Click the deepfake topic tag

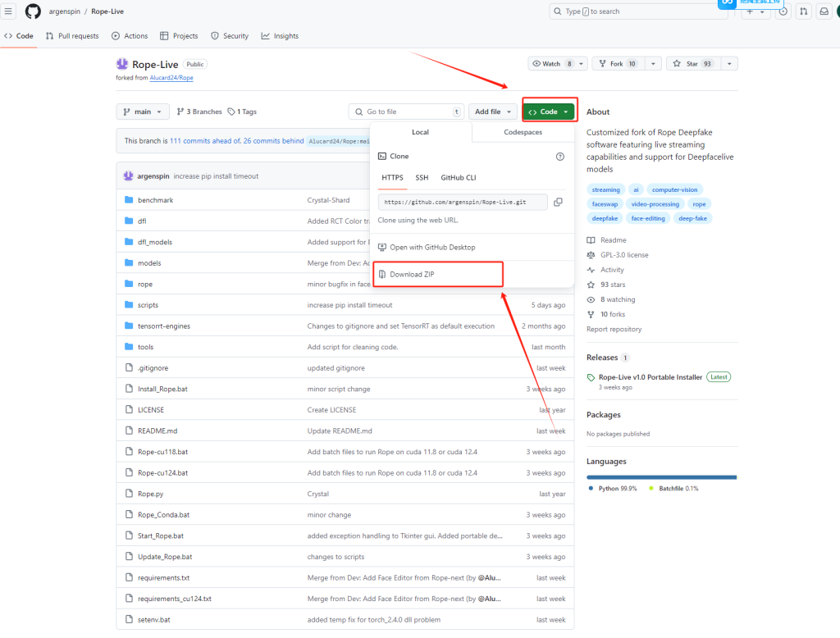(605, 218)
